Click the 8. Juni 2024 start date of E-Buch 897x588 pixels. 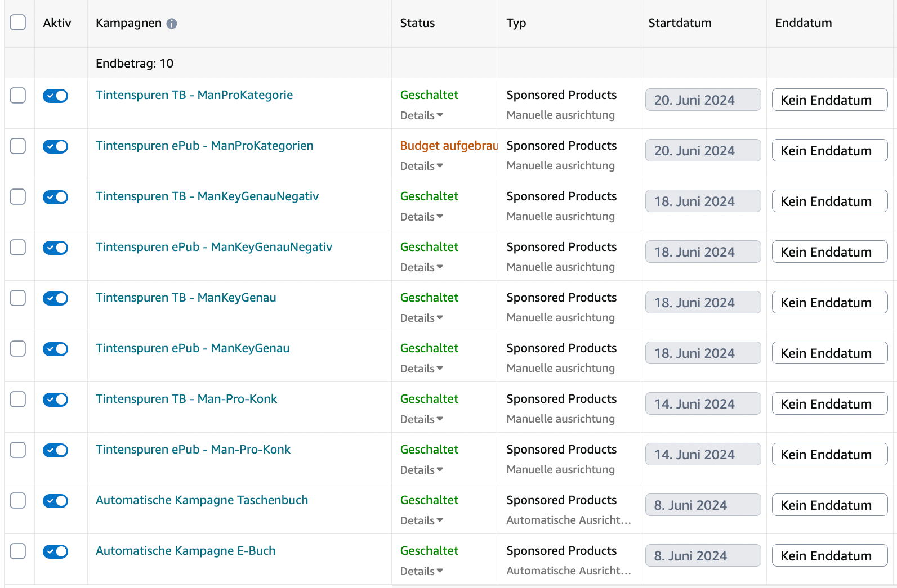tap(703, 555)
